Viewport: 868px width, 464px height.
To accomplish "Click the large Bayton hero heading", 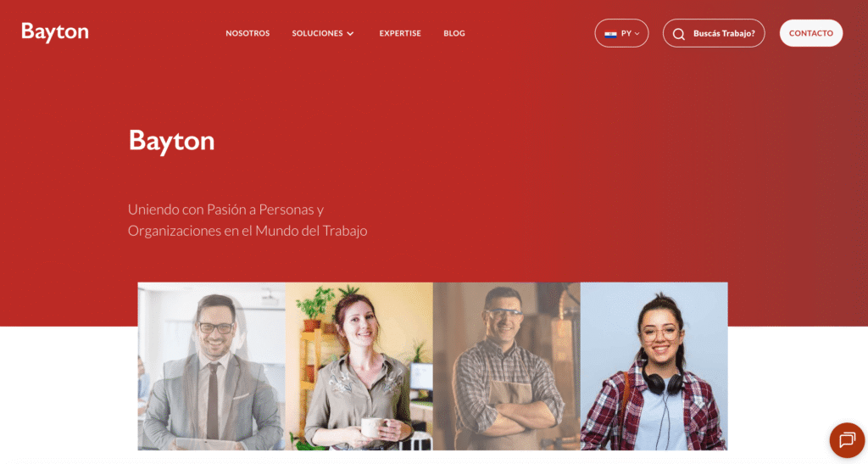I will (x=171, y=141).
